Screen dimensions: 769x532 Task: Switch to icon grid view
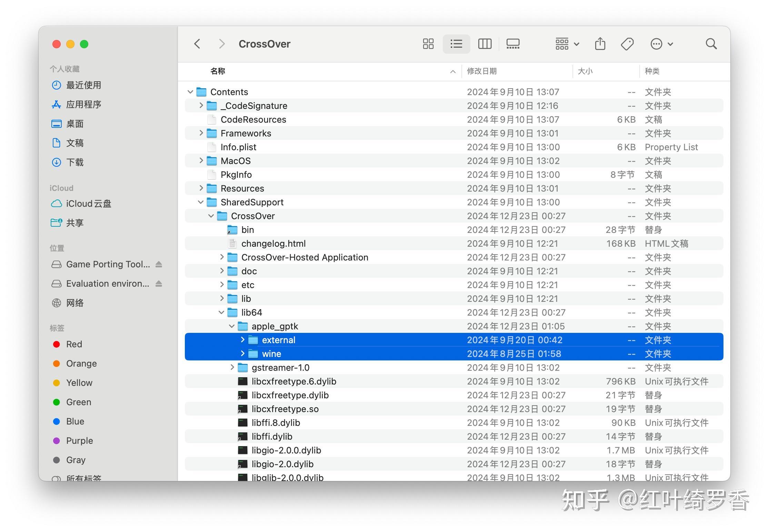click(428, 44)
